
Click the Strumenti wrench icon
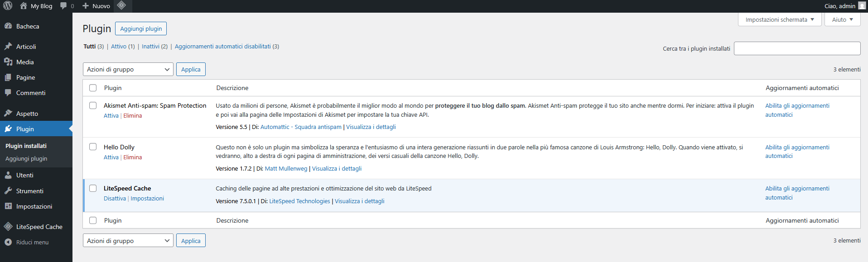[x=8, y=191]
